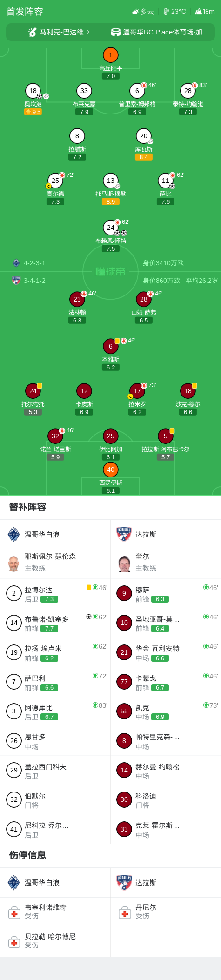The image size is (221, 980).
Task: Tap the 4-2-3-1 formation label
Action: click(x=35, y=263)
